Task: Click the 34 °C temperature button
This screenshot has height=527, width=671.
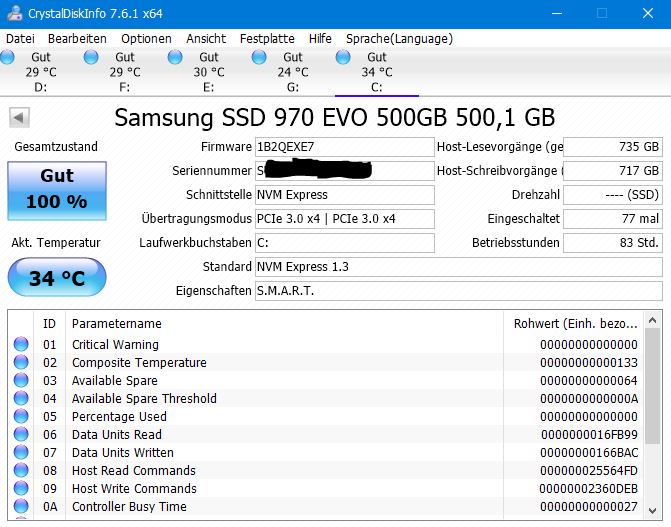Action: point(57,277)
